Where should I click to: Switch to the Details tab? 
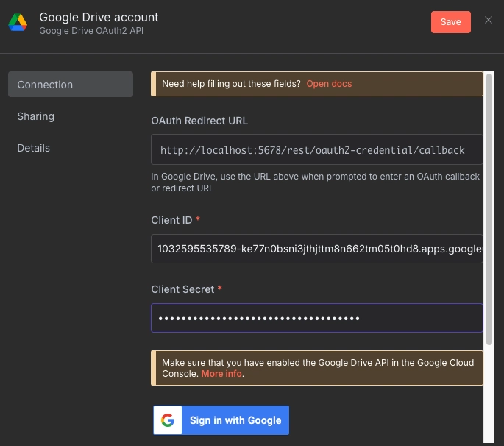click(33, 148)
